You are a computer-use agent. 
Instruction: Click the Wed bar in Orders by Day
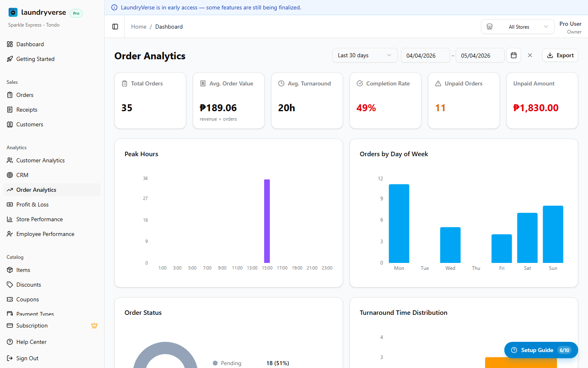450,245
